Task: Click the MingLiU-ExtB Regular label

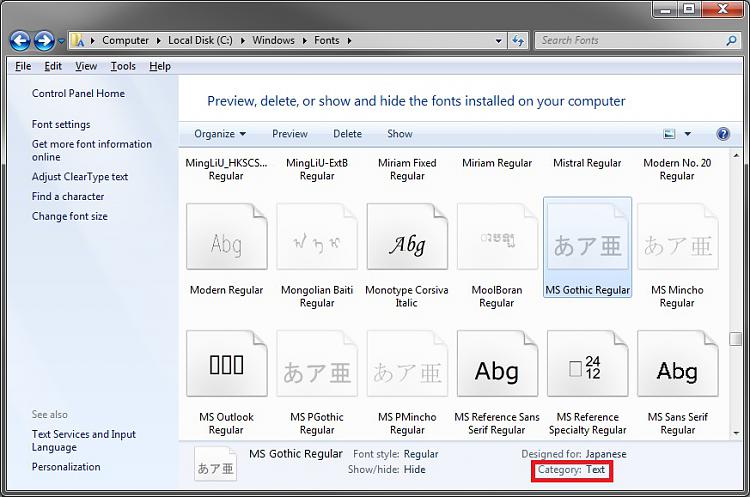Action: 317,169
